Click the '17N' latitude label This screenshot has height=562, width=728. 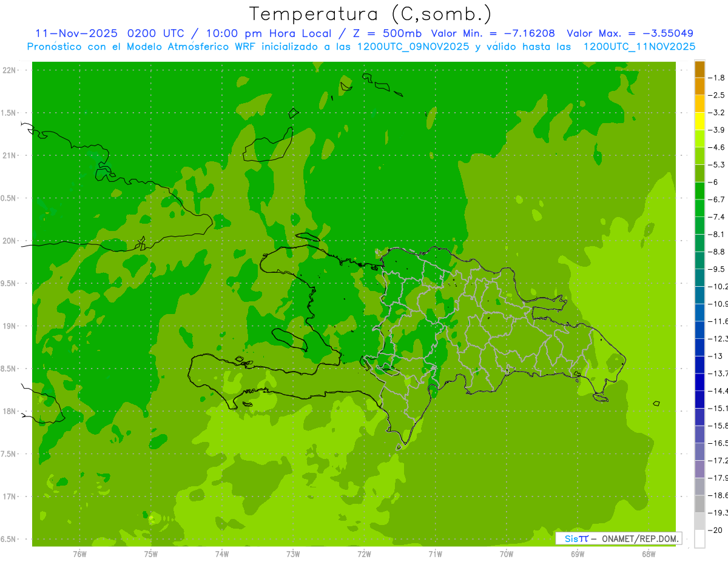click(x=9, y=497)
